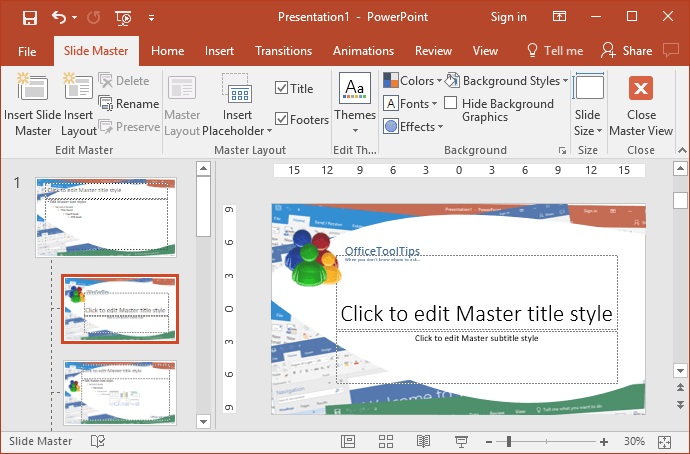Open Format Background dialog launcher
This screenshot has width=690, height=454.
click(562, 150)
